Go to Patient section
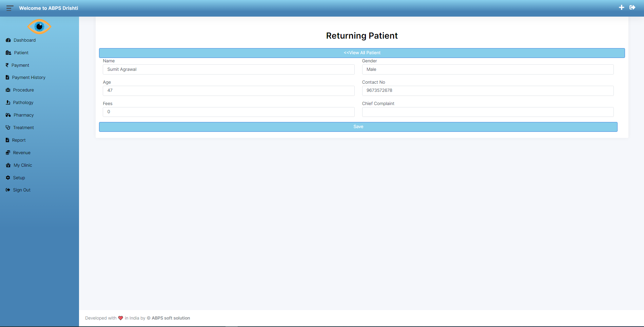 click(x=21, y=53)
